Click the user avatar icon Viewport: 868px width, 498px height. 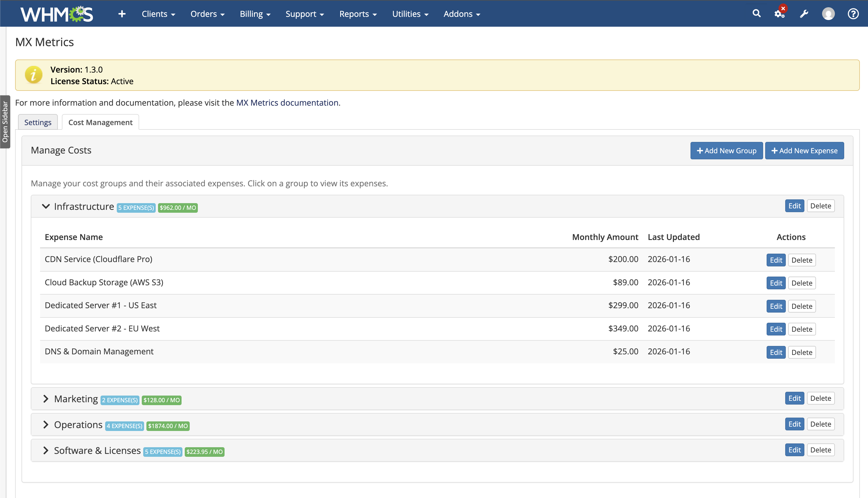point(828,14)
